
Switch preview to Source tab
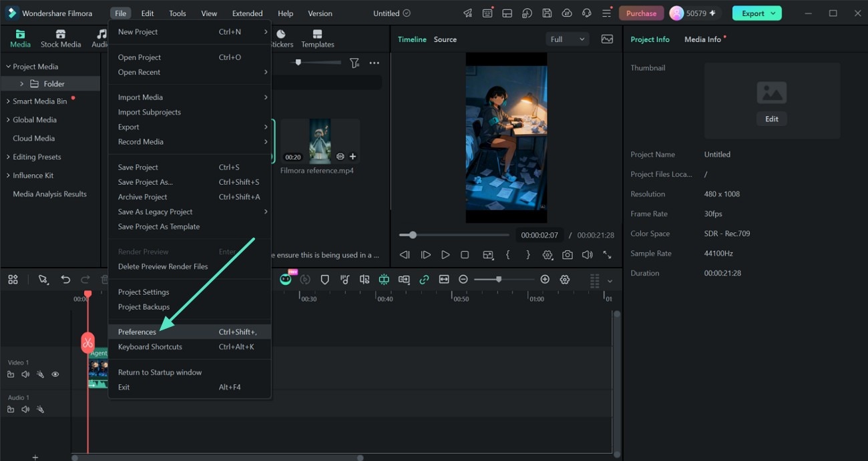point(445,39)
